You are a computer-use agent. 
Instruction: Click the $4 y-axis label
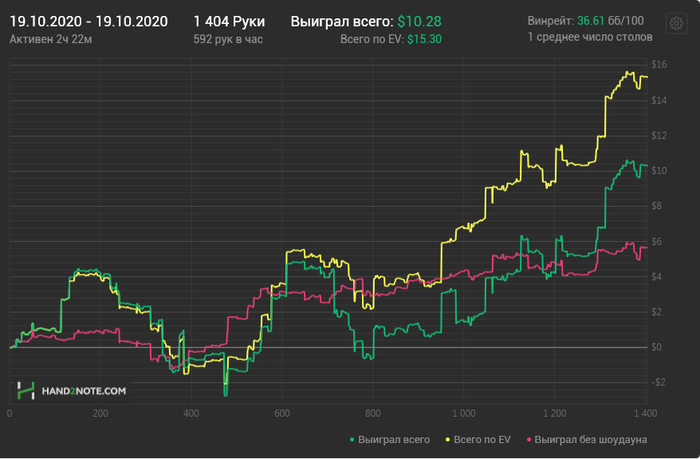tap(657, 277)
